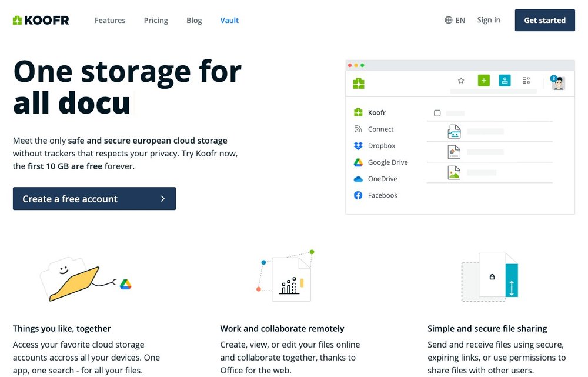The width and height of the screenshot is (588, 377).
Task: Click the pie chart presentation file icon
Action: point(454,152)
